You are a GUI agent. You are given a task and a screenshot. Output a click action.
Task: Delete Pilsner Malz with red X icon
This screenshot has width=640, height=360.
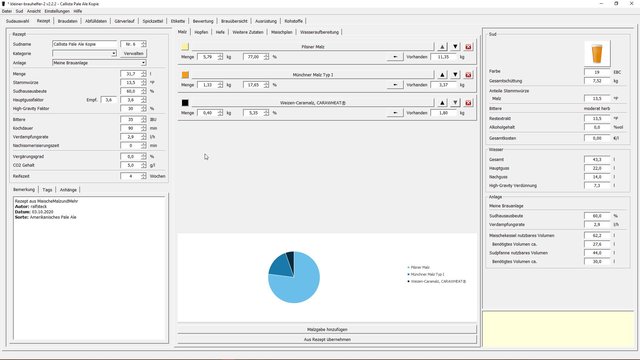(x=468, y=47)
